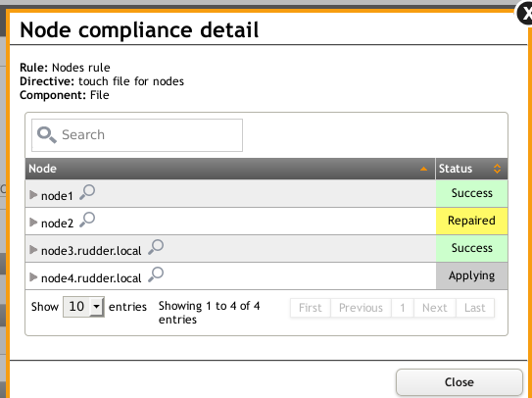532x398 pixels.
Task: Sort table by Status column arrows
Action: click(497, 169)
